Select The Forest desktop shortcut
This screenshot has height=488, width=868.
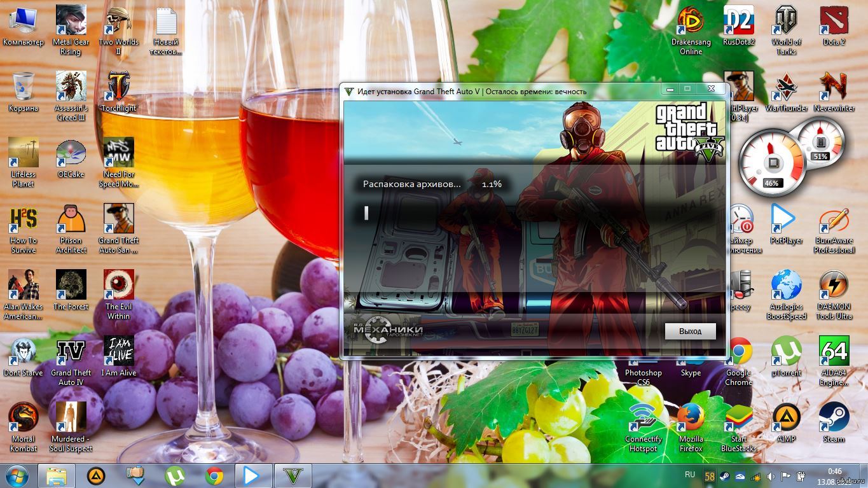(x=71, y=291)
